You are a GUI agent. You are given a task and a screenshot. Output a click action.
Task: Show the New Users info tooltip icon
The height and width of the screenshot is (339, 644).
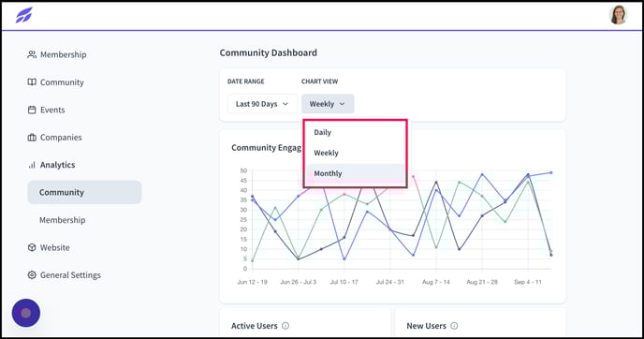tap(454, 326)
